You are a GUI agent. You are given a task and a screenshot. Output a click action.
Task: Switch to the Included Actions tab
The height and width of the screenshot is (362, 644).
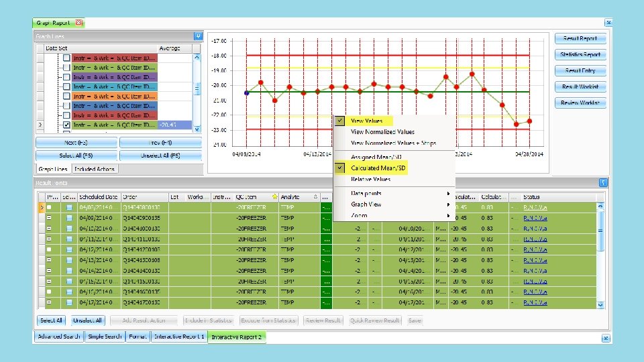95,169
